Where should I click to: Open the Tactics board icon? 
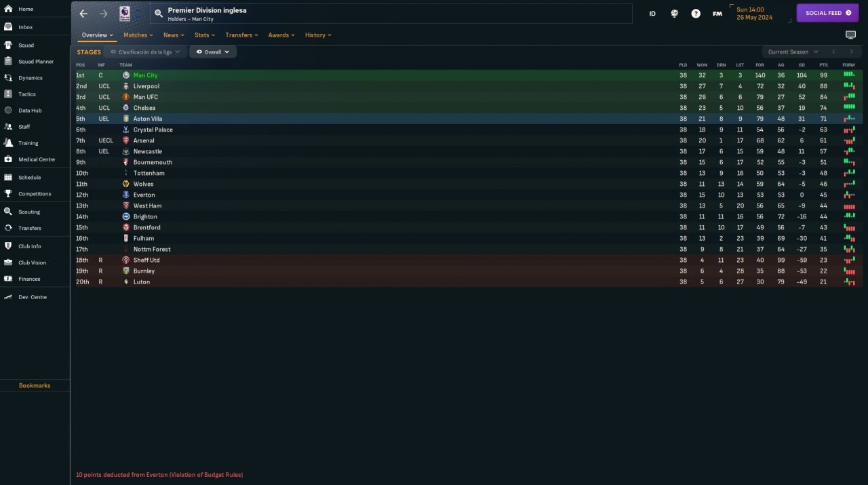pyautogui.click(x=8, y=94)
